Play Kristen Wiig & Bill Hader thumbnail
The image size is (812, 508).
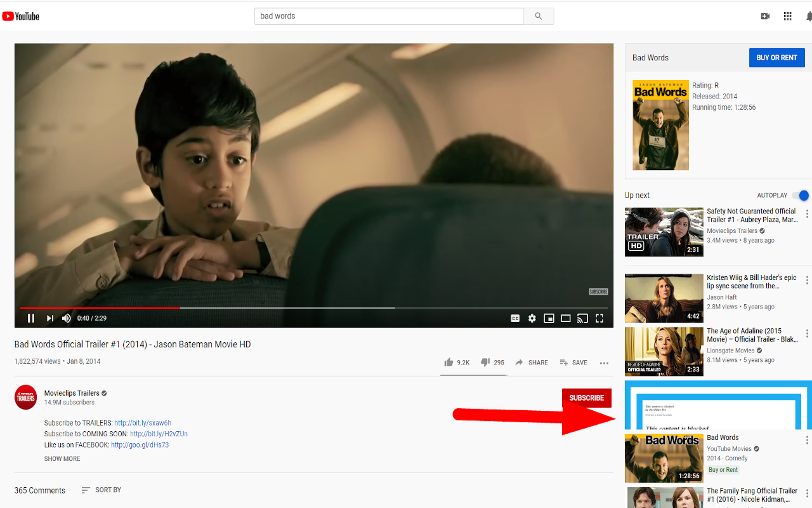pos(664,298)
